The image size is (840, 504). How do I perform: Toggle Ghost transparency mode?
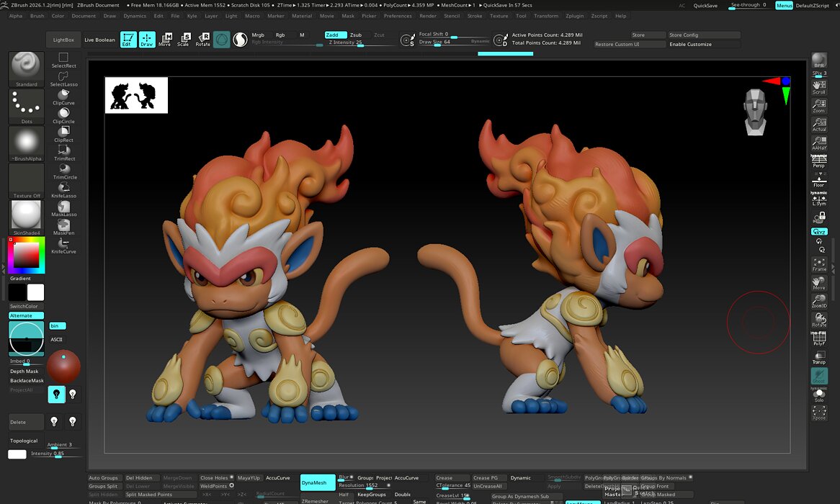(819, 375)
